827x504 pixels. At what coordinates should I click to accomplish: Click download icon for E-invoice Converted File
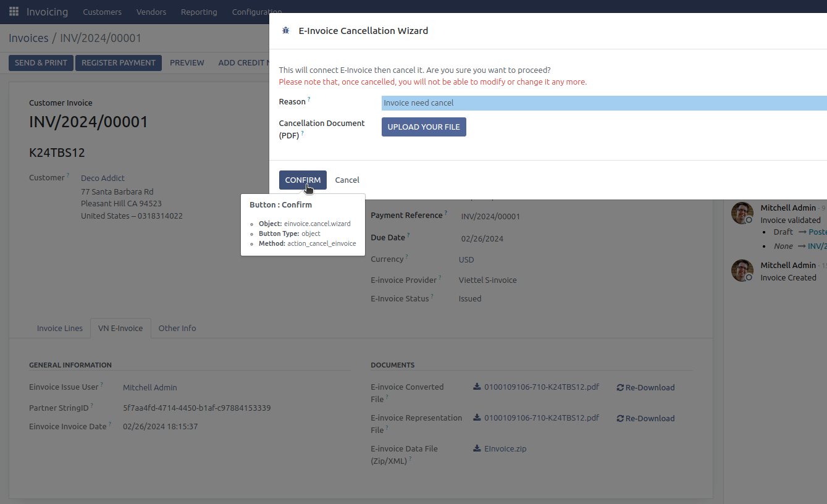pos(477,387)
